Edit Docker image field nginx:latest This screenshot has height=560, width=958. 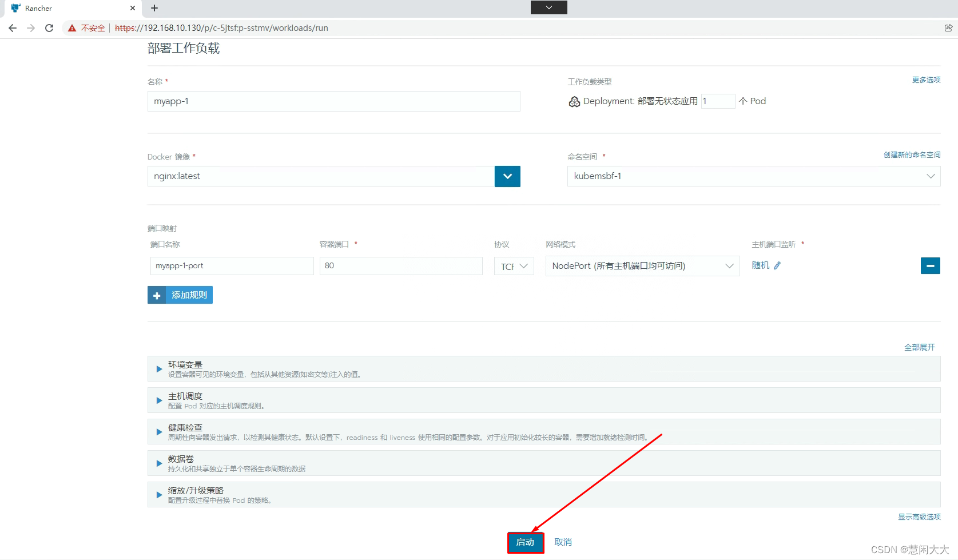coord(321,176)
